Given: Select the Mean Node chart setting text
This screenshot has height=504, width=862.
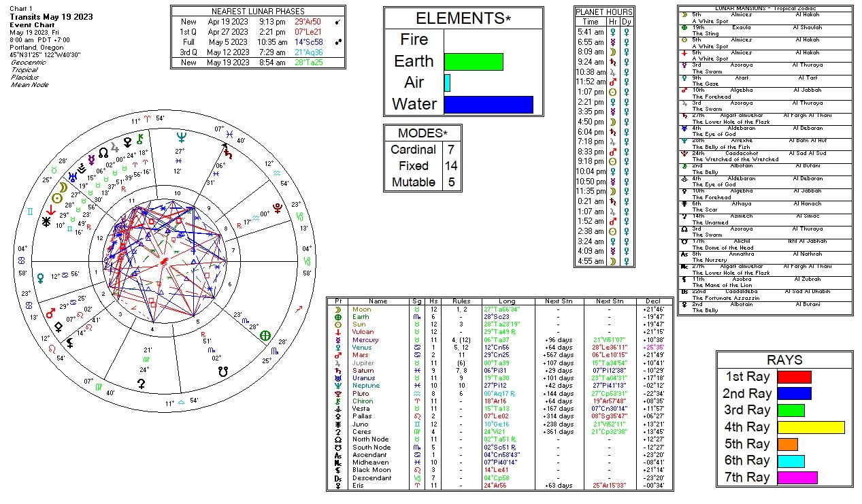Looking at the screenshot, I should 28,85.
